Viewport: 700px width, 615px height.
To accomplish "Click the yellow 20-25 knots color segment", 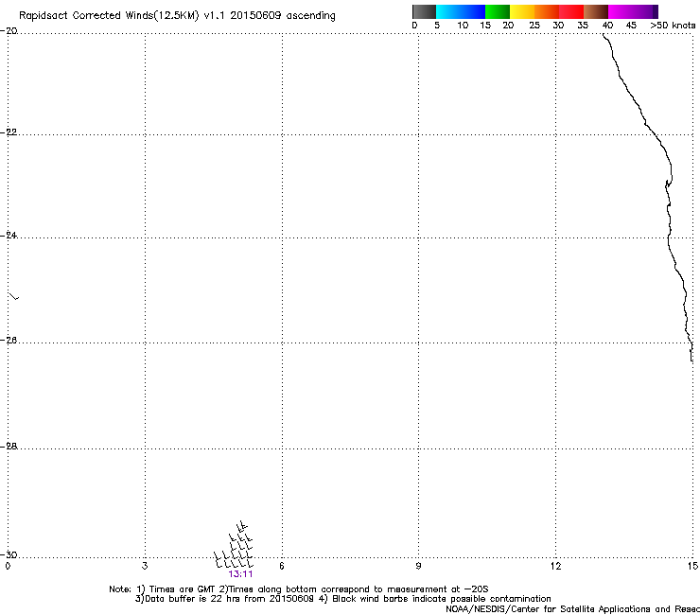I will pyautogui.click(x=522, y=11).
